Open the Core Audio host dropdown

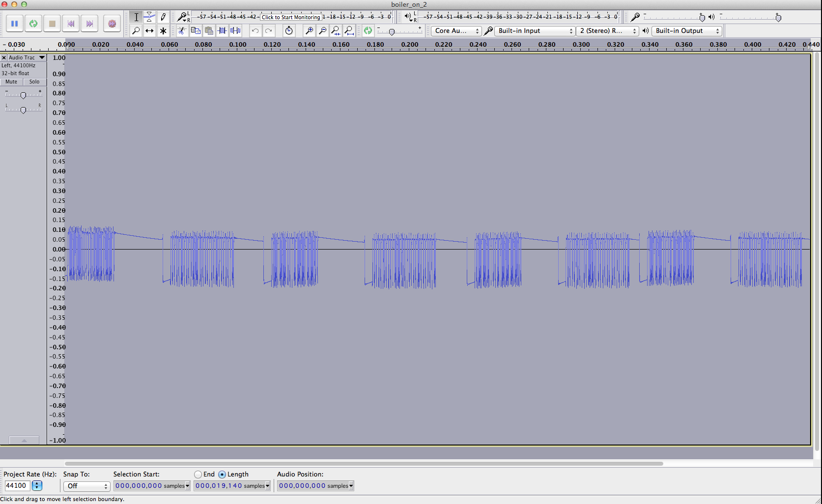[456, 31]
